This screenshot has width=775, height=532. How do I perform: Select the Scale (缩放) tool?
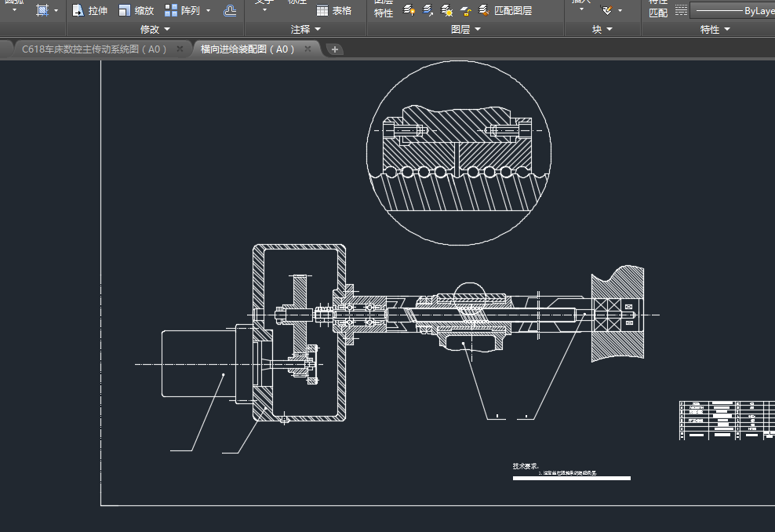[x=136, y=11]
